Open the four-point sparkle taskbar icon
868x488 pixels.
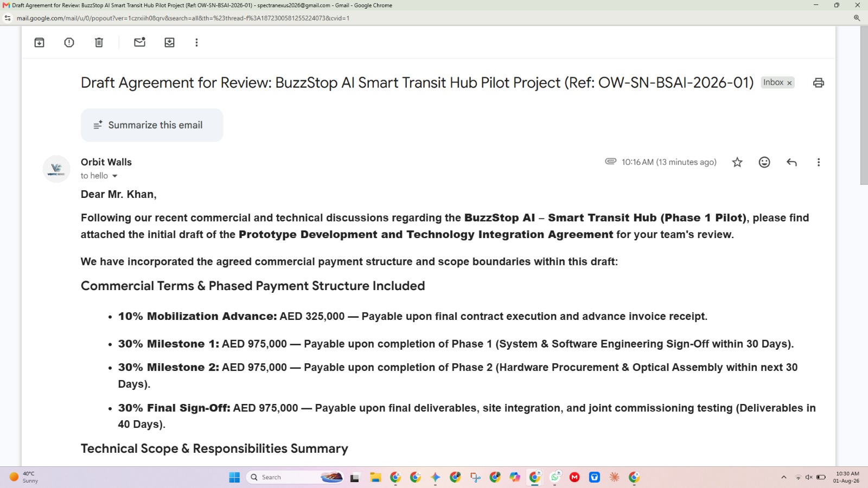point(435,477)
